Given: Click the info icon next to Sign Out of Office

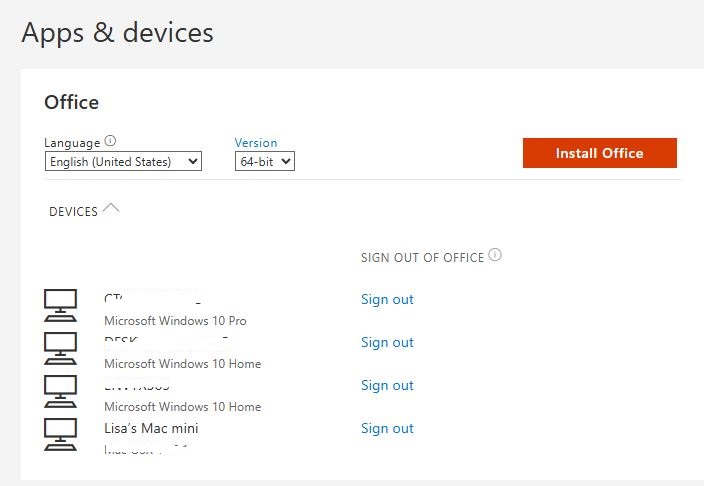Looking at the screenshot, I should pyautogui.click(x=495, y=256).
